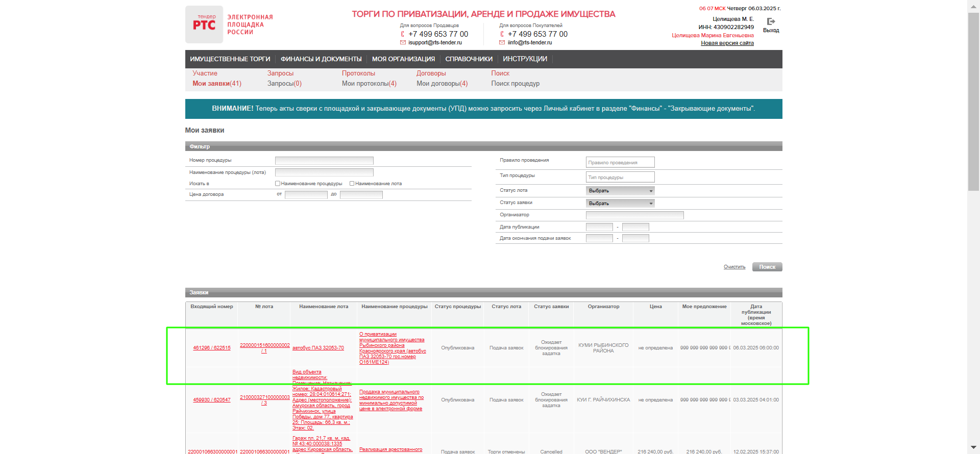Click the Участие submenu heading
Image resolution: width=980 pixels, height=454 pixels.
pos(205,73)
